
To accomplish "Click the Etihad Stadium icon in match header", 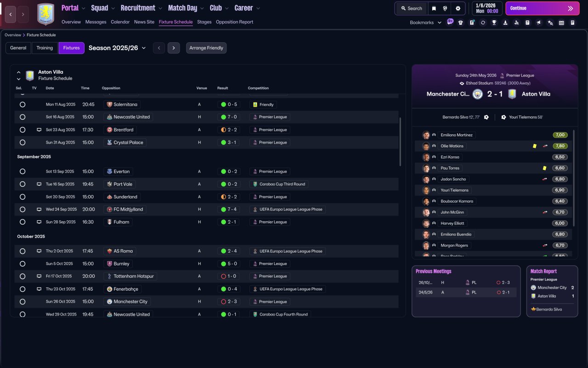I will [x=462, y=83].
